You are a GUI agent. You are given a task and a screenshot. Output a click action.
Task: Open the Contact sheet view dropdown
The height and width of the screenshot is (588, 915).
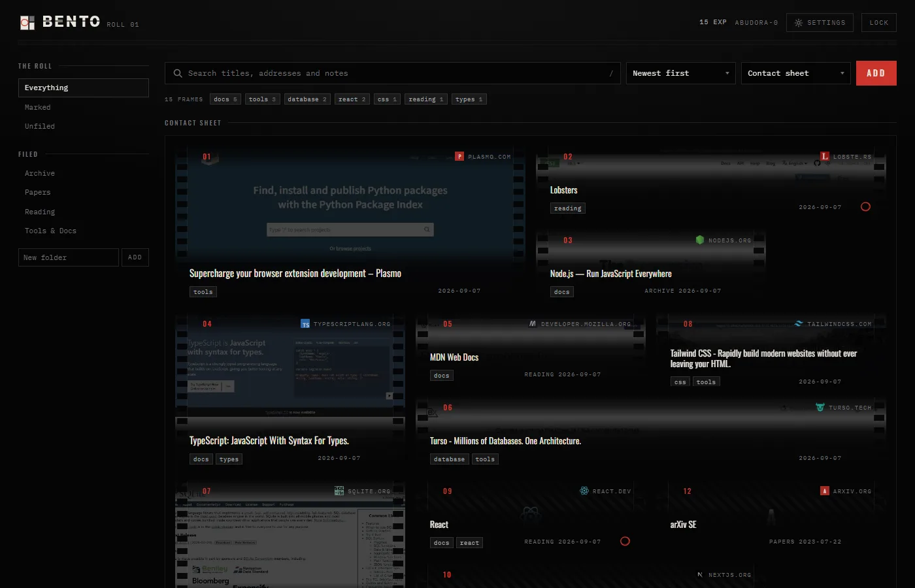pos(796,73)
